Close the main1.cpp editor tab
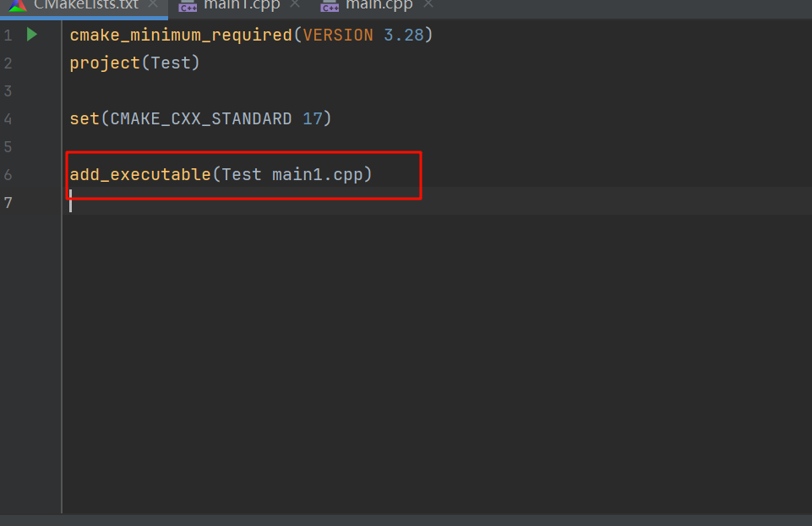 pos(295,4)
